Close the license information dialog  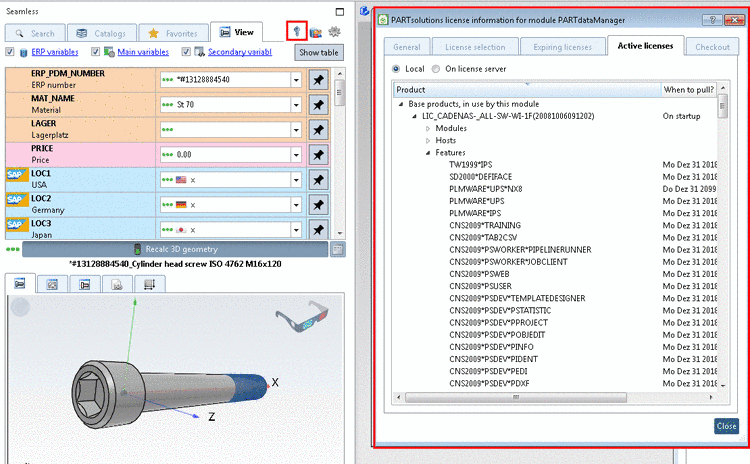[726, 426]
